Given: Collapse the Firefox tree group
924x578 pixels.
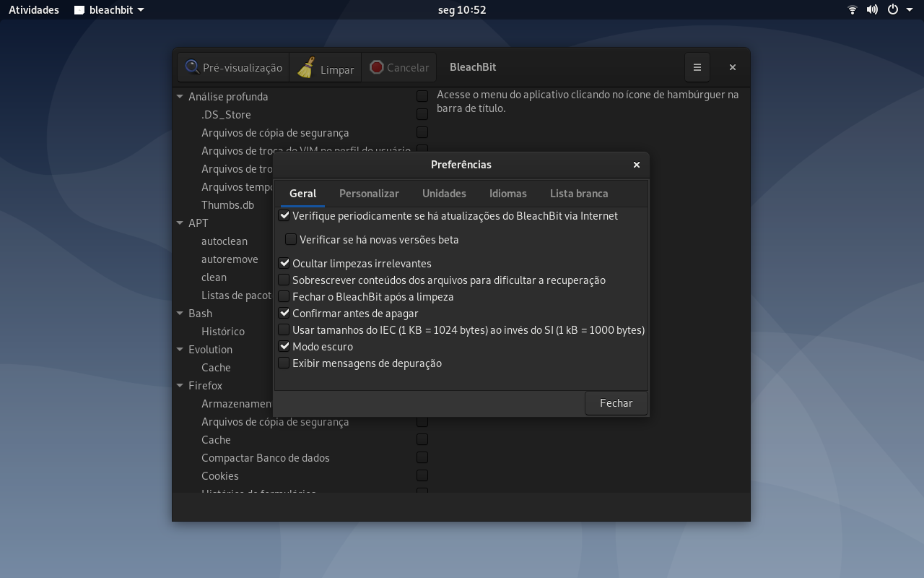Looking at the screenshot, I should (180, 385).
